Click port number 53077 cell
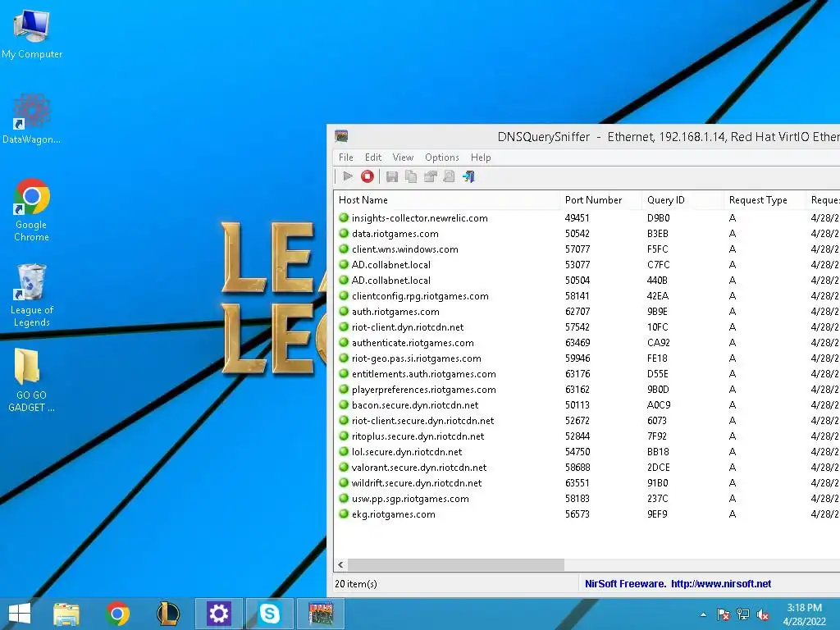Screen dimensions: 840x630 [x=577, y=265]
